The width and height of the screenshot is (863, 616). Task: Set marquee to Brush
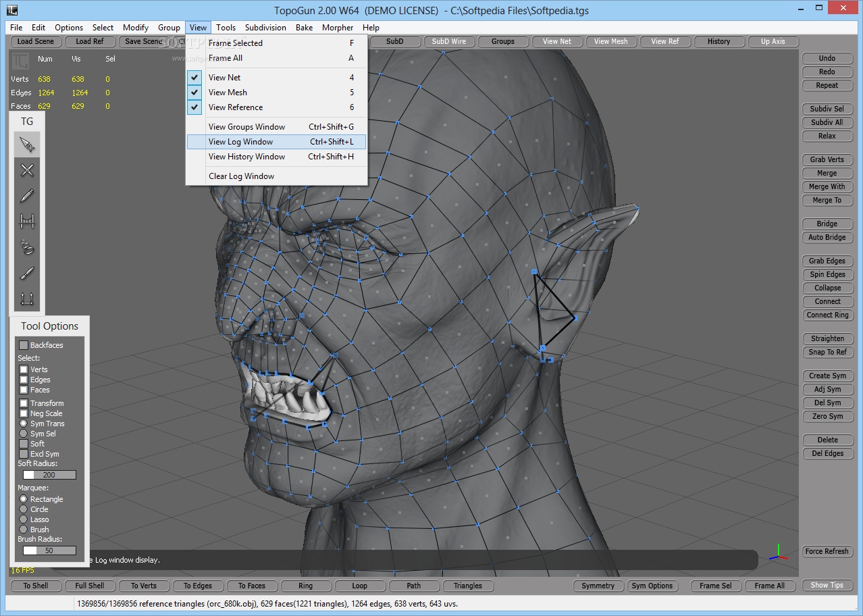coord(24,530)
